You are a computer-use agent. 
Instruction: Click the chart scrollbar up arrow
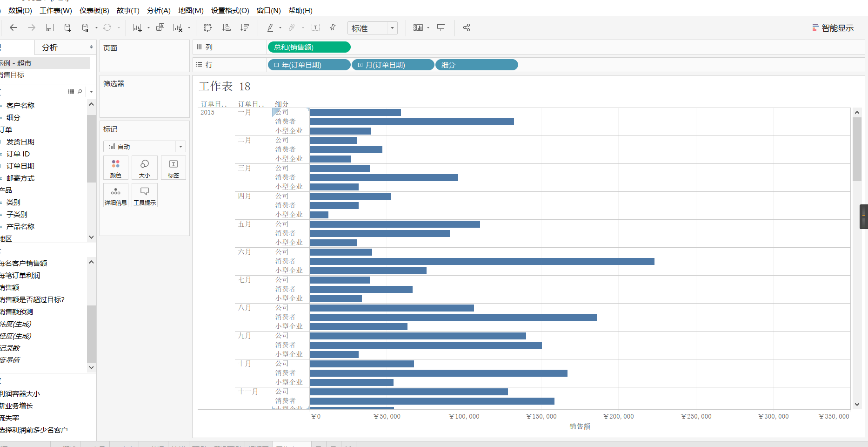(x=857, y=112)
